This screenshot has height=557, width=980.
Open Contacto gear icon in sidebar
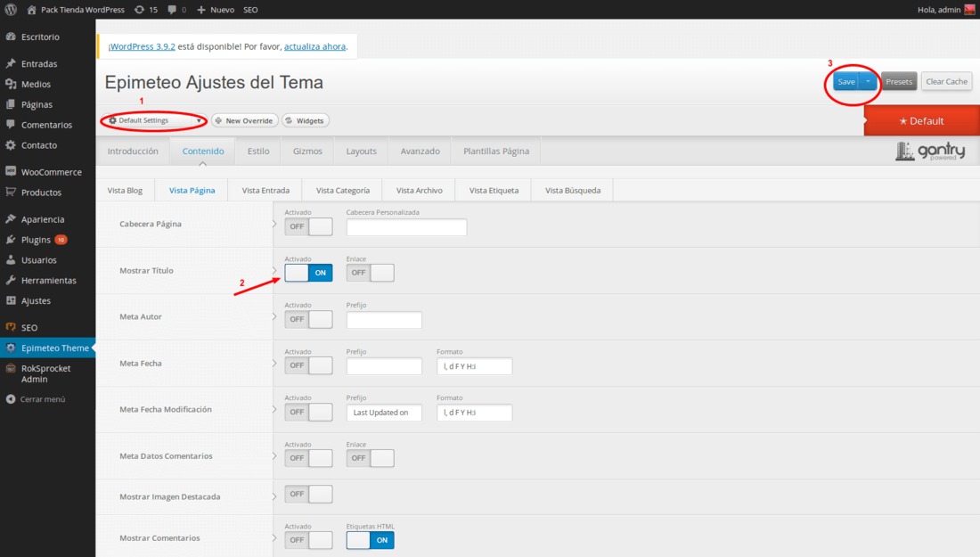[11, 145]
